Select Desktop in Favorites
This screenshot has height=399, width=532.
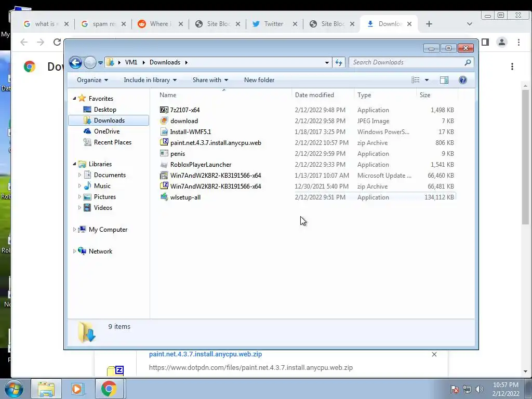(105, 110)
